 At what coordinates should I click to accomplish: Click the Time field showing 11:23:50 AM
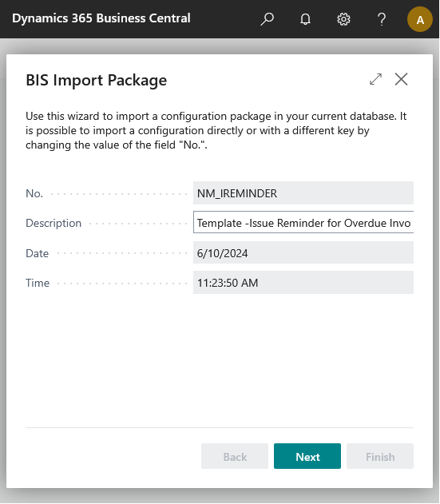tap(303, 283)
